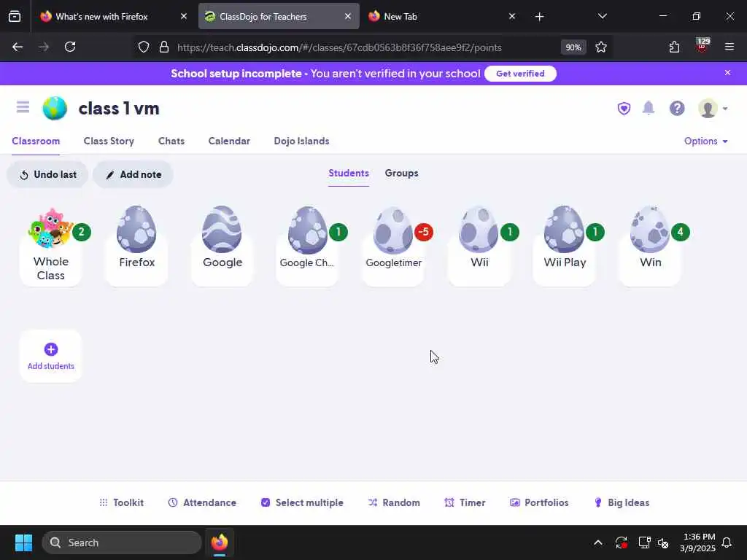This screenshot has height=560, width=747.
Task: Pick a Random student
Action: 394,503
